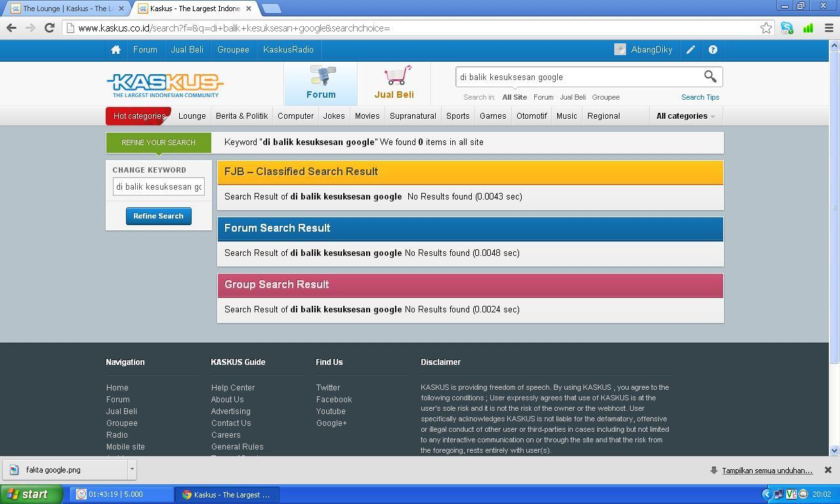Open download options arrow for fakta google.png
Image resolution: width=840 pixels, height=504 pixels.
pyautogui.click(x=132, y=469)
